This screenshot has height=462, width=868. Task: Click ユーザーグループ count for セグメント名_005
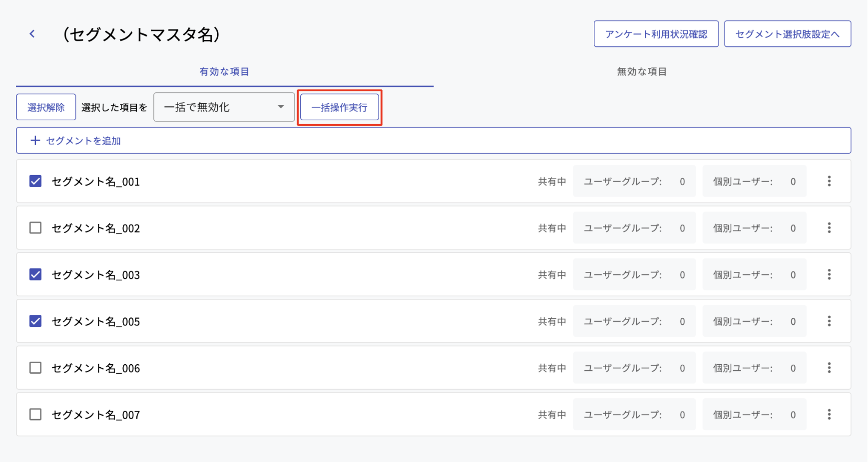(634, 321)
